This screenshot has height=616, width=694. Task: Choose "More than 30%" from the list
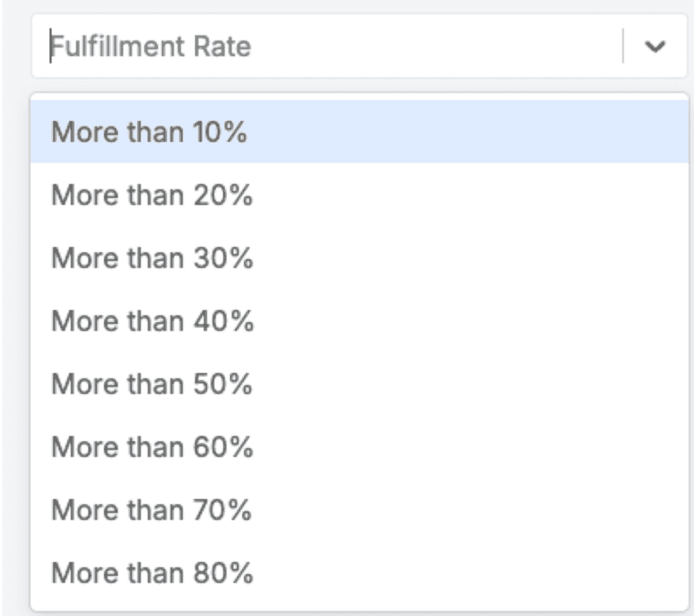(x=152, y=258)
